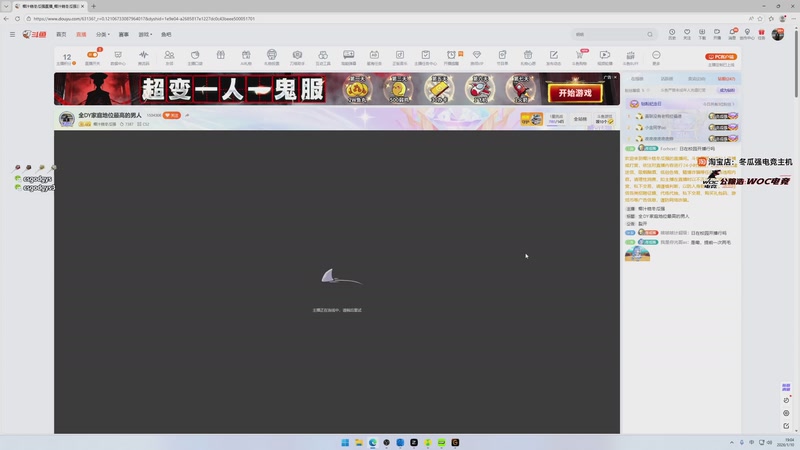Viewport: 800px width, 450px height.
Task: Open the Edge browser taskbar icon
Action: coord(372,442)
